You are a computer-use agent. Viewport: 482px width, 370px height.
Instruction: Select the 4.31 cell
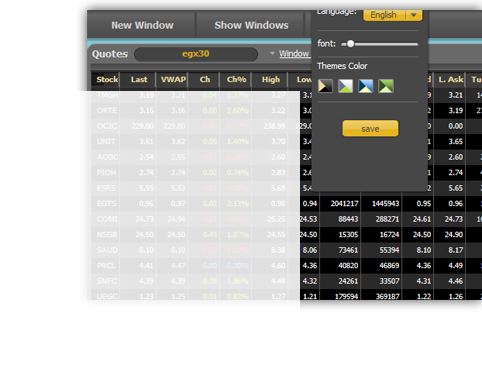418,281
